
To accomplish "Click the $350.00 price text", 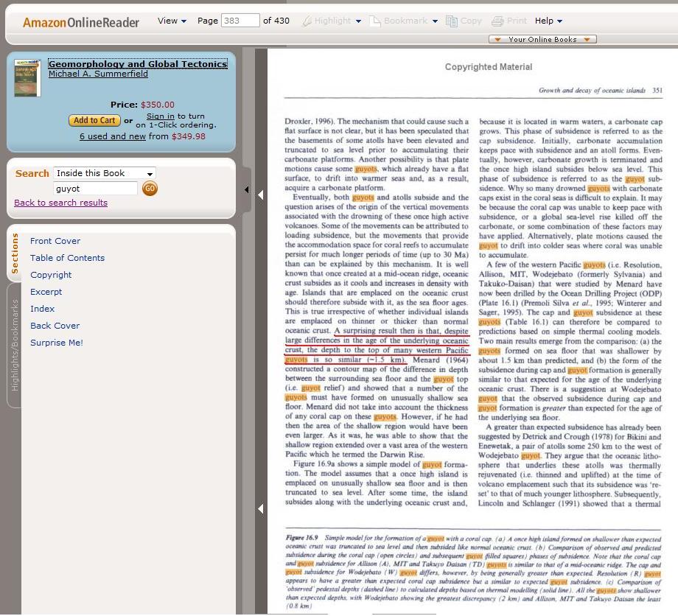I will [158, 105].
